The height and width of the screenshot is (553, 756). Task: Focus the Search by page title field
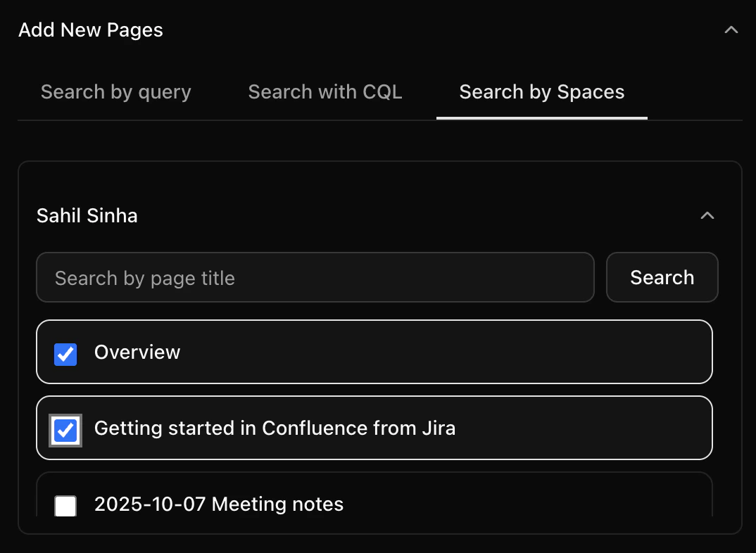(315, 277)
